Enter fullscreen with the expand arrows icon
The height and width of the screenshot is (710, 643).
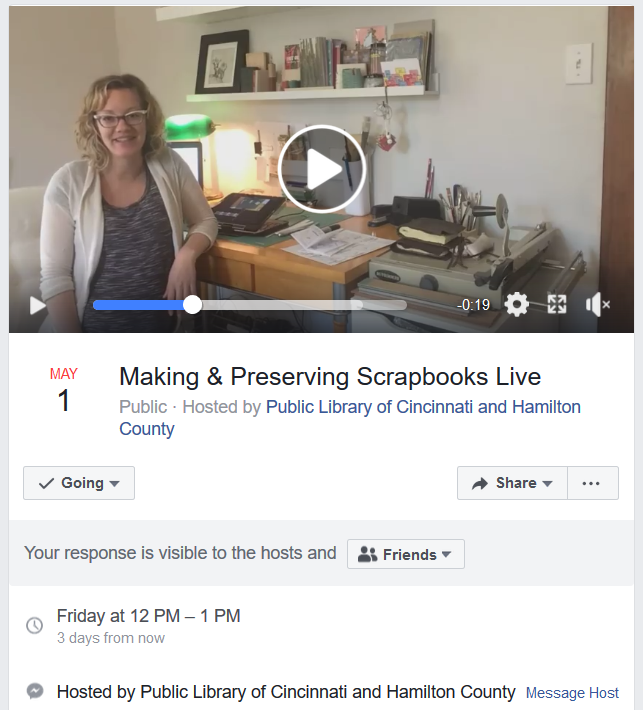click(557, 304)
